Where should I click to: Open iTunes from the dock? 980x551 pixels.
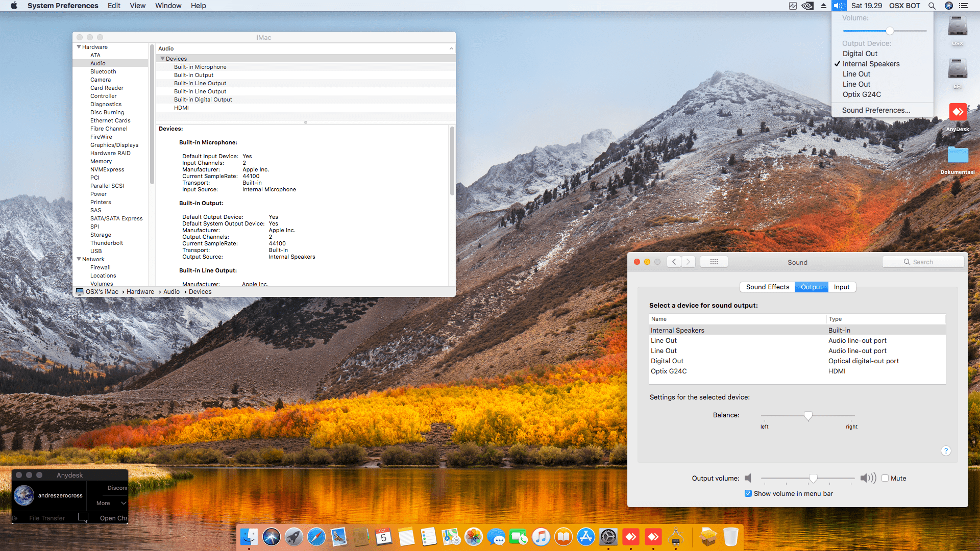pyautogui.click(x=541, y=537)
